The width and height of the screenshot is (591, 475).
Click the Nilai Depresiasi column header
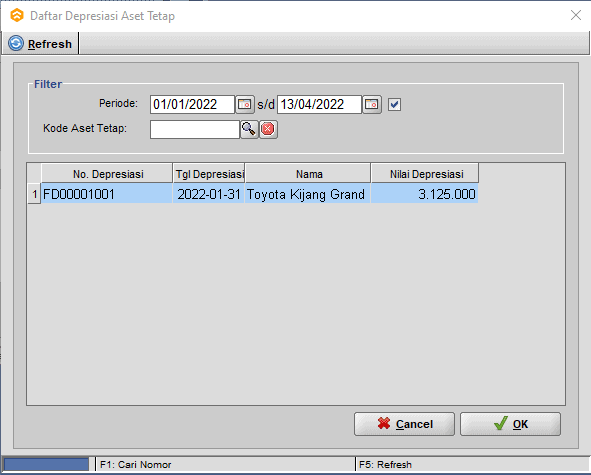[x=425, y=174]
